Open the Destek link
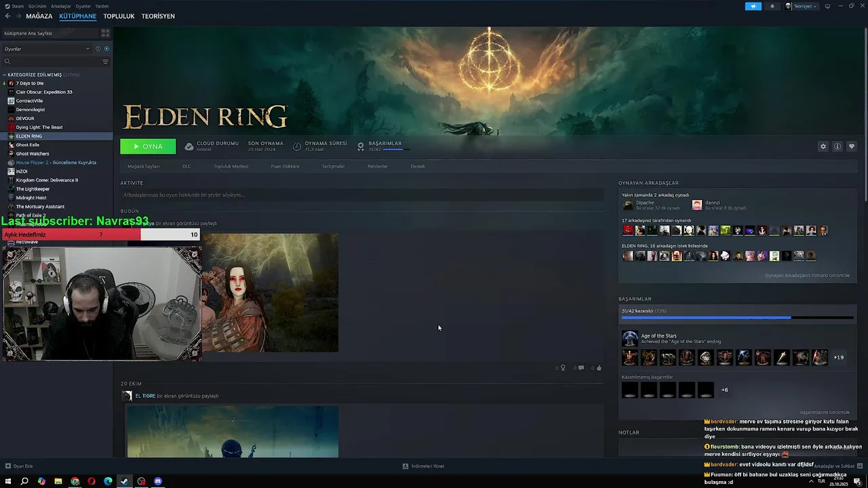The width and height of the screenshot is (868, 488). pyautogui.click(x=418, y=166)
